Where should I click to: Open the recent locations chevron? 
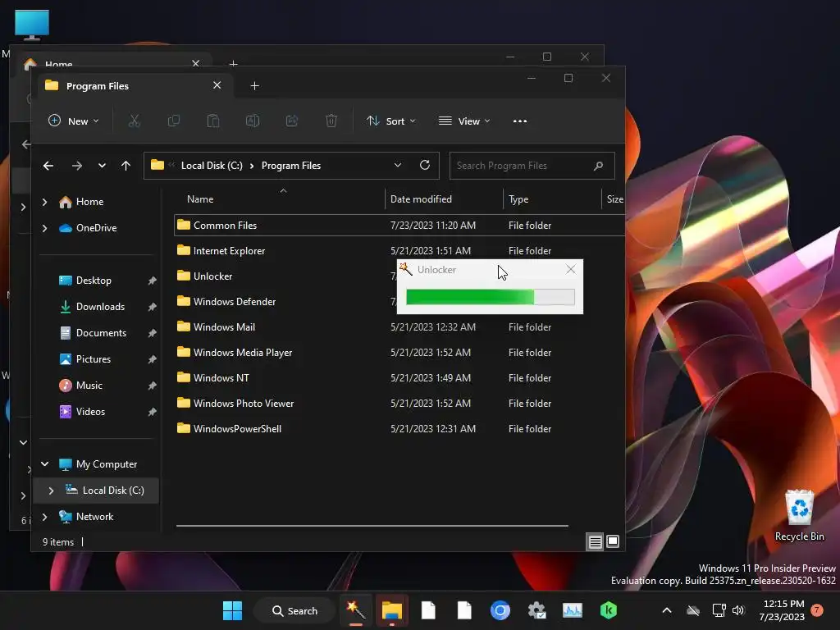[102, 166]
